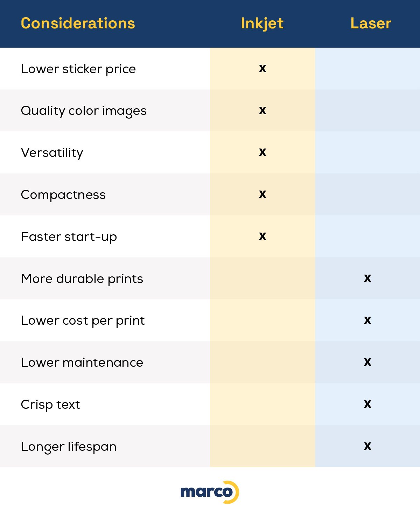Click the "Lower sticker price" label
Screen dimensions: 420x517
(x=78, y=69)
